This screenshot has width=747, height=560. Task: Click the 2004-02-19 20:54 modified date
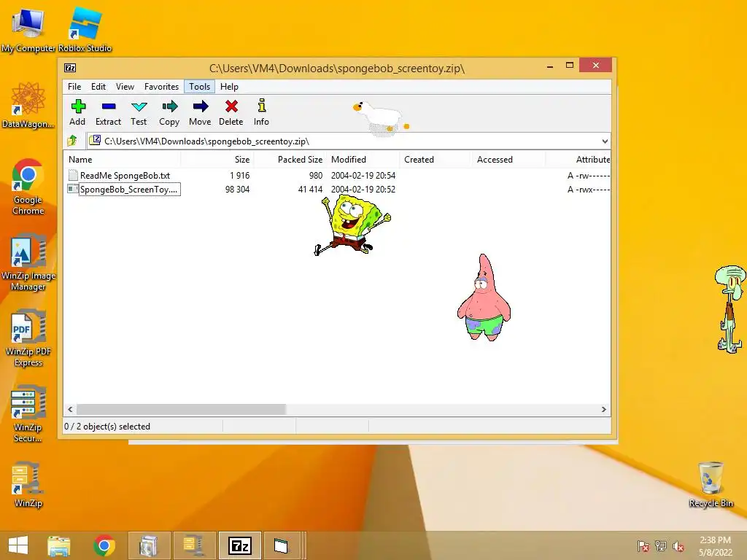click(363, 175)
